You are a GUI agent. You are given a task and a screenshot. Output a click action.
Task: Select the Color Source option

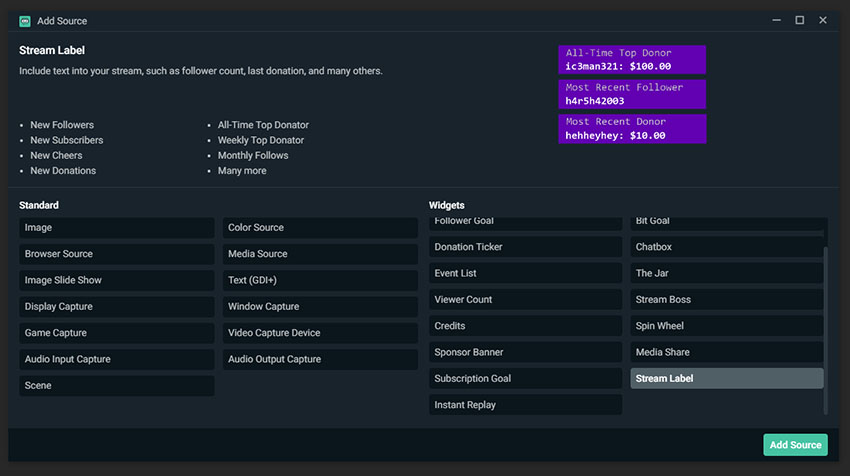coord(320,228)
